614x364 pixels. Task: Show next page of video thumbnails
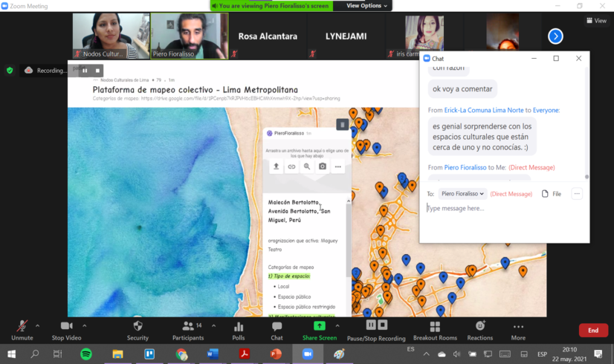coord(555,36)
